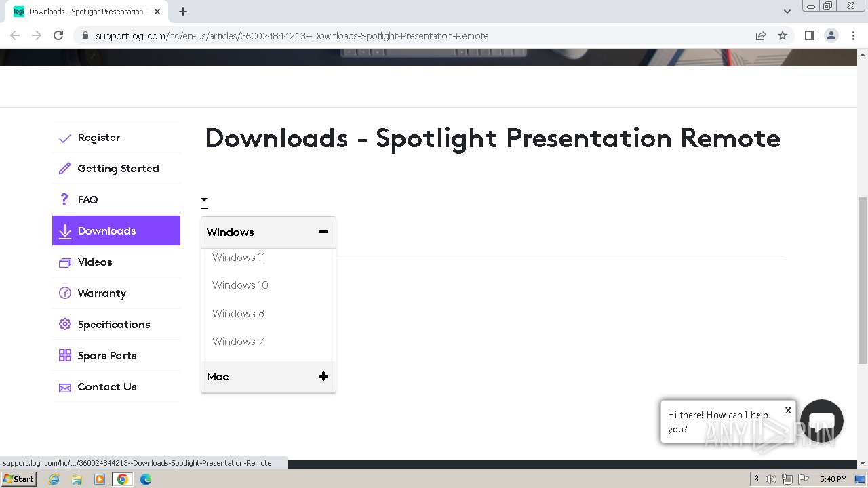The width and height of the screenshot is (868, 488).
Task: Open the Register link
Action: (99, 138)
